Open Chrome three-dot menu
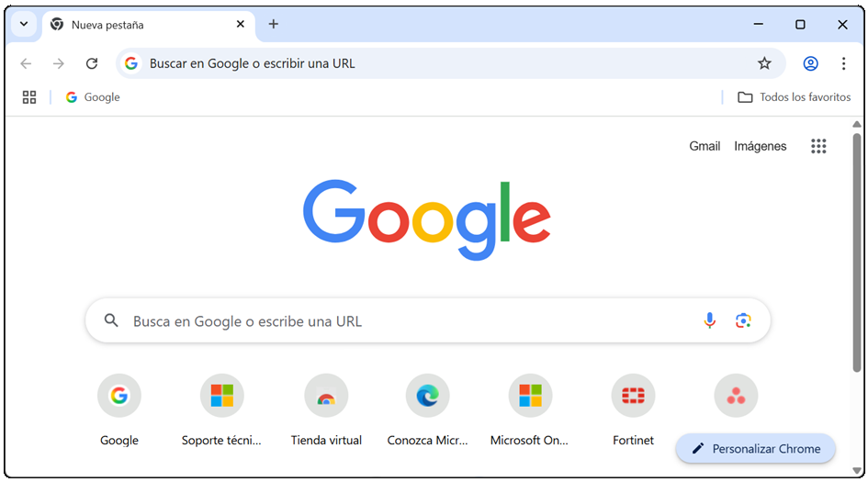868x482 pixels. tap(843, 63)
